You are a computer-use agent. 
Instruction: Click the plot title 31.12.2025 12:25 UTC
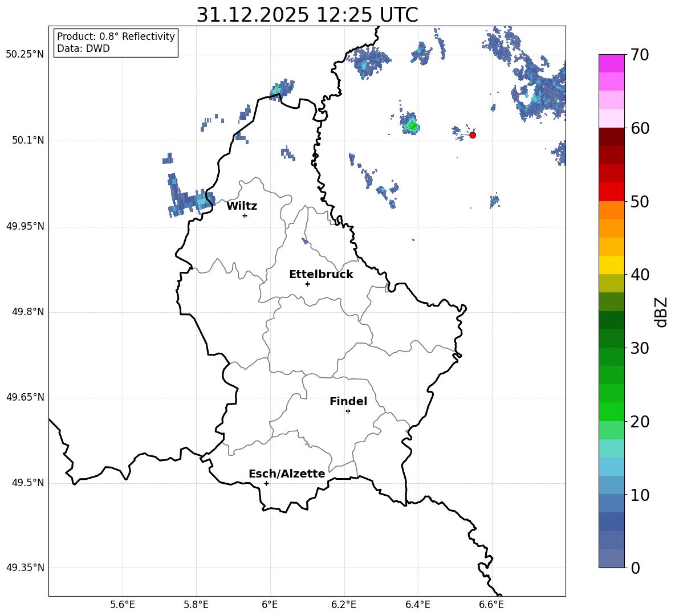click(307, 15)
